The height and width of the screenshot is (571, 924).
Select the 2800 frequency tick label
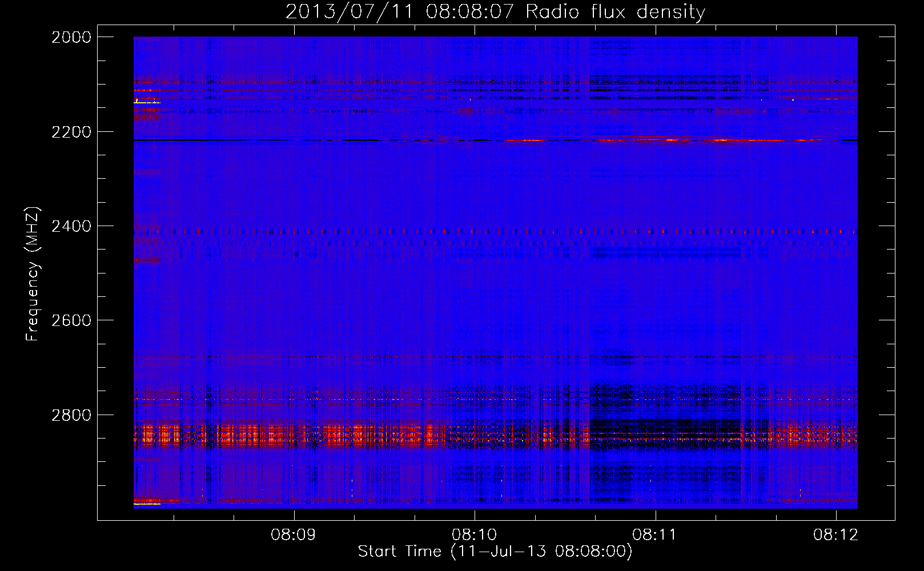[x=71, y=415]
